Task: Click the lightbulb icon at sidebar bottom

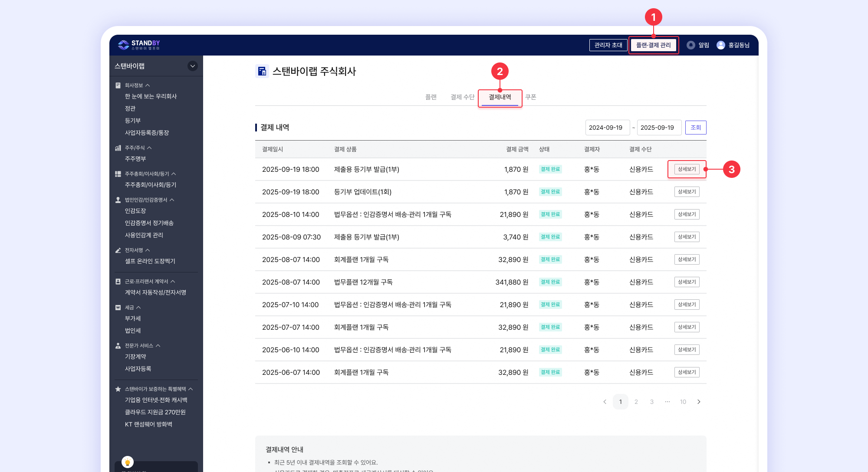Action: (128, 462)
